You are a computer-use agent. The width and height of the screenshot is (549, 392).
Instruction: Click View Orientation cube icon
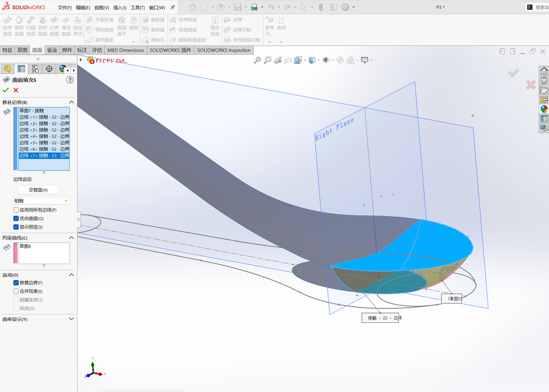pos(298,60)
